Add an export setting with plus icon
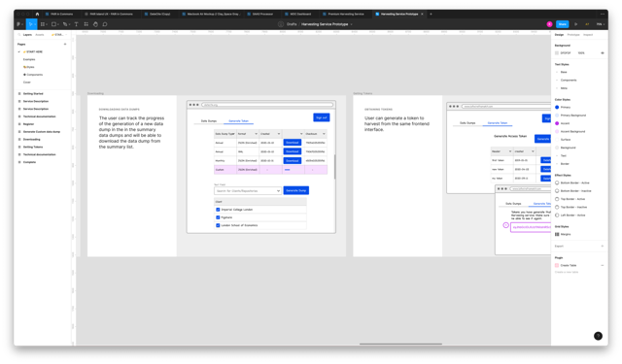Viewport: 622px width, 364px height. [x=603, y=246]
